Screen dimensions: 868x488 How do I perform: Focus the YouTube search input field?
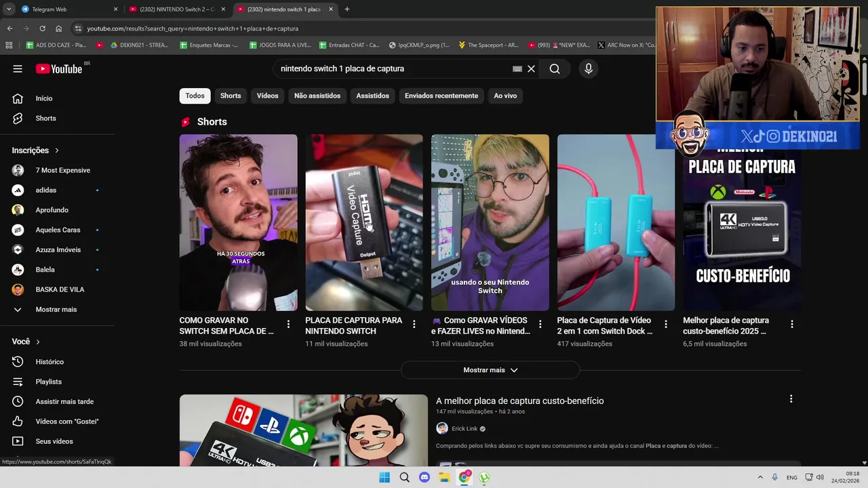393,68
